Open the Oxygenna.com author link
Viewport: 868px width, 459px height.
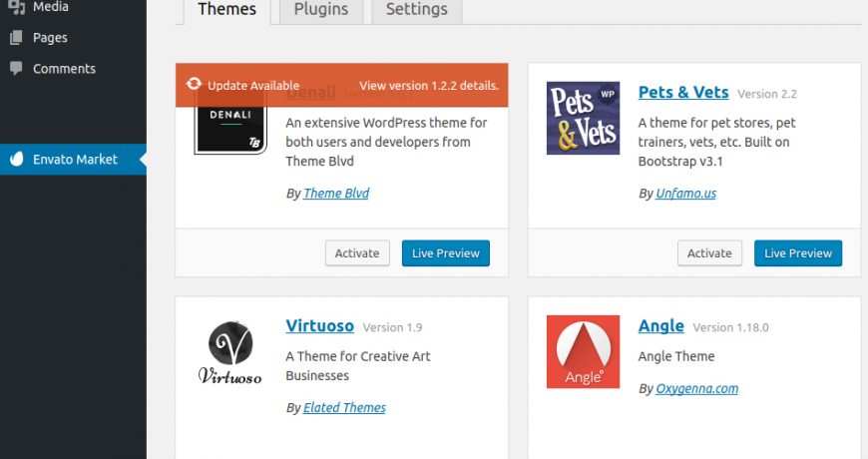(697, 389)
